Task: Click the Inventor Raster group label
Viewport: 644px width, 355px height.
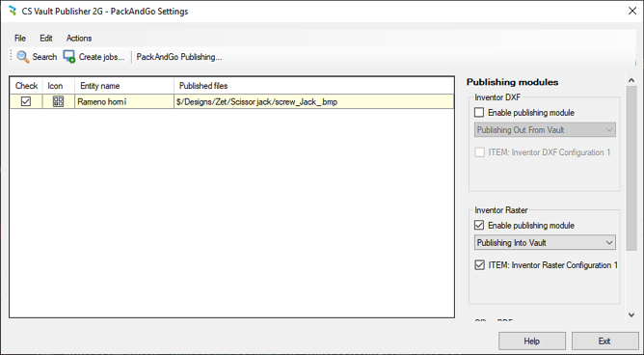Action: pyautogui.click(x=501, y=210)
